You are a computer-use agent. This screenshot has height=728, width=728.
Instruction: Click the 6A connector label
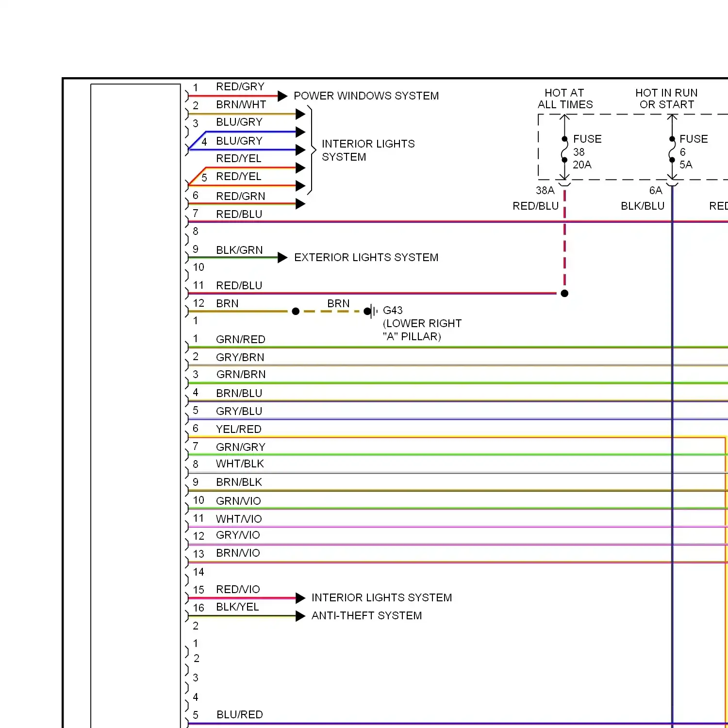click(656, 190)
